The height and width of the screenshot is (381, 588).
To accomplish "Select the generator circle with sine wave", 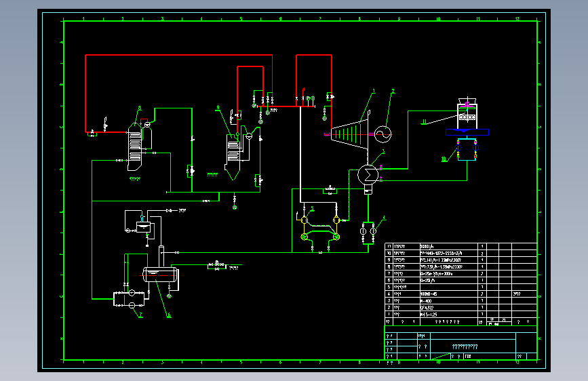I will pyautogui.click(x=383, y=134).
